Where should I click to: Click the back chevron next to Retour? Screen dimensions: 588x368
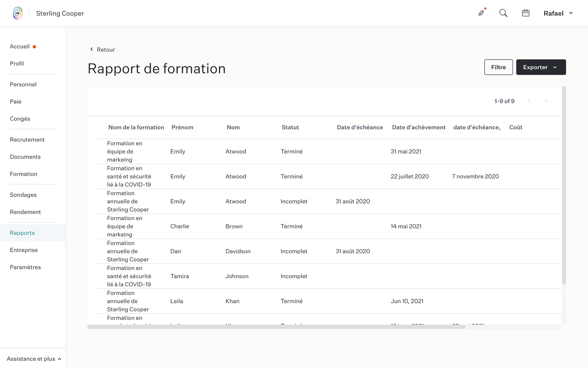click(x=91, y=49)
